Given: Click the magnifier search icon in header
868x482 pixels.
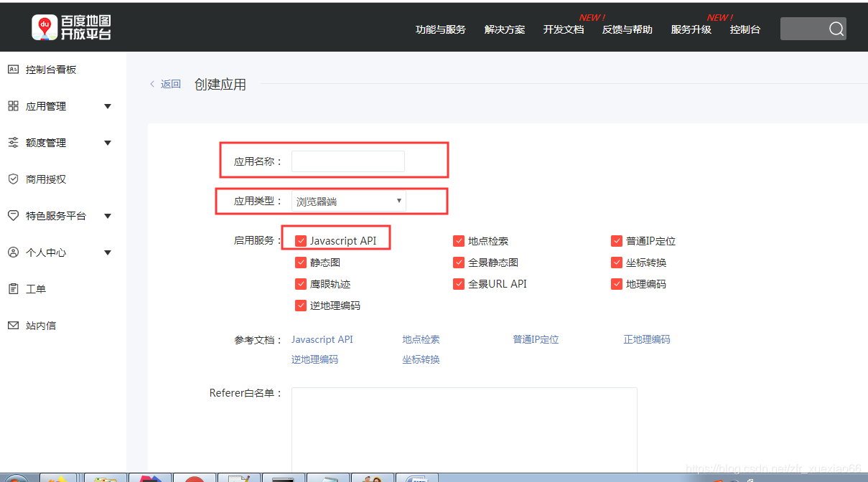Looking at the screenshot, I should tap(836, 29).
